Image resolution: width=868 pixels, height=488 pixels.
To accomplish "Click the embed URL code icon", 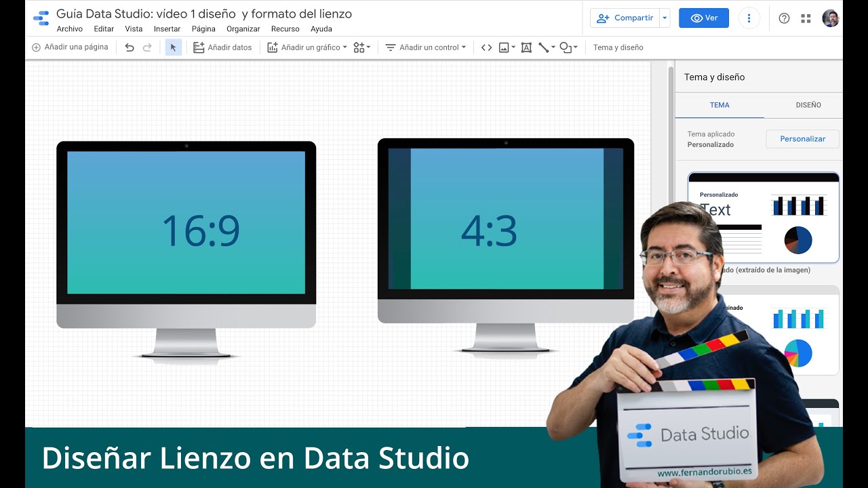I will point(486,47).
